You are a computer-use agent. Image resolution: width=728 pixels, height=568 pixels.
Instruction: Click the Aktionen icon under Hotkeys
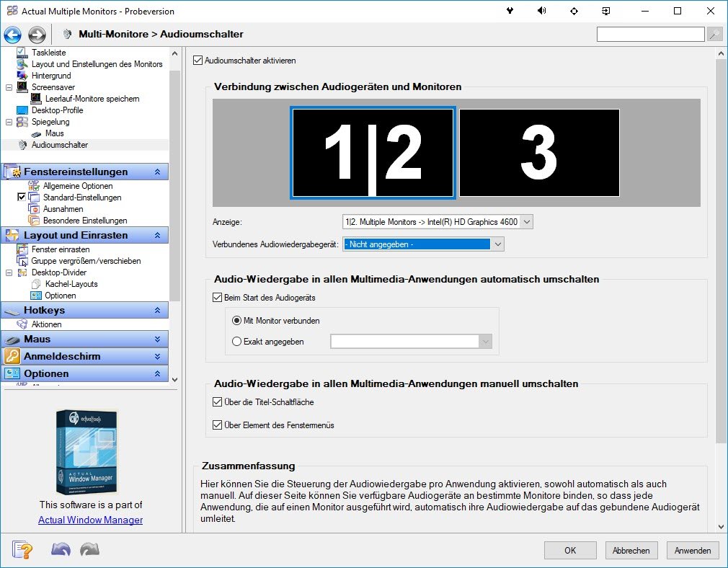22,324
